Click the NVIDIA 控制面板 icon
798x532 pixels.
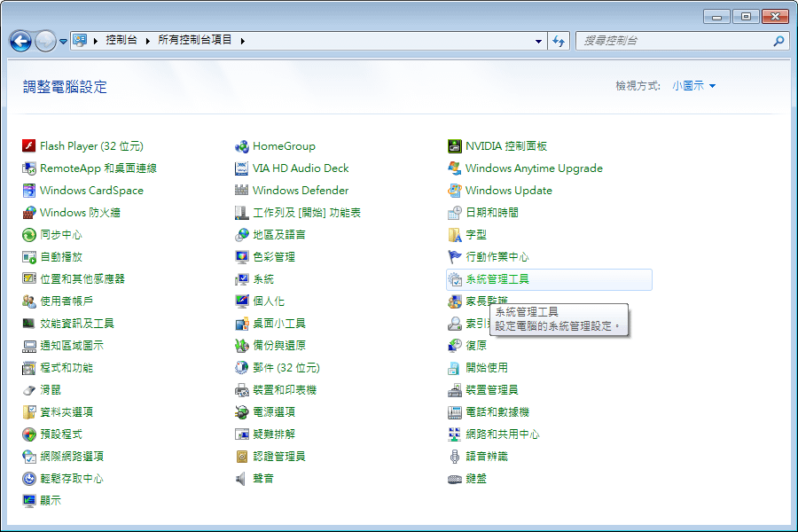455,146
